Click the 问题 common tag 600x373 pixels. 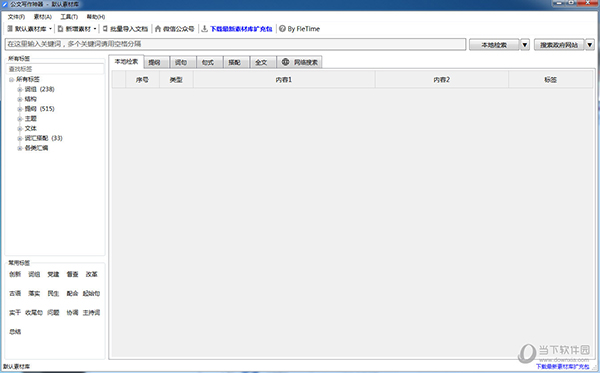(x=53, y=313)
